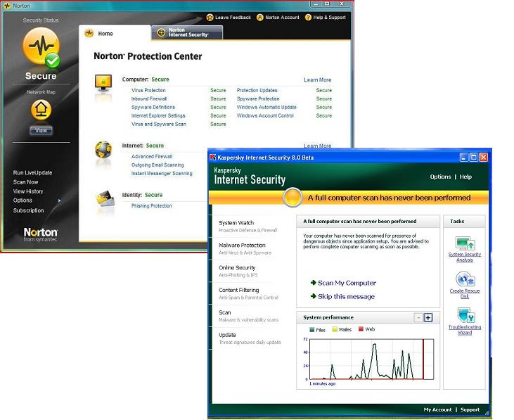This screenshot has width=514, height=420.
Task: Click the Help & Support question icon
Action: point(308,18)
